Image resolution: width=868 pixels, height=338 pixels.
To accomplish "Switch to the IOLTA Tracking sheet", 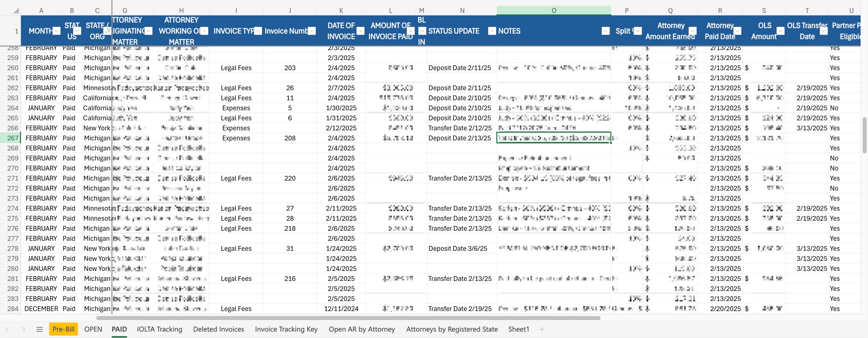I will pyautogui.click(x=159, y=329).
